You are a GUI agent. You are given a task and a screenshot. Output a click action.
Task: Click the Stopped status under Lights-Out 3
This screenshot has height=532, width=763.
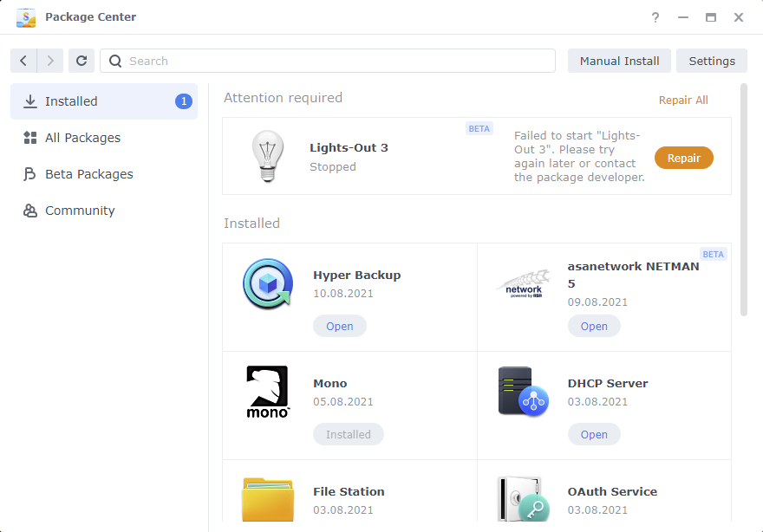point(333,167)
